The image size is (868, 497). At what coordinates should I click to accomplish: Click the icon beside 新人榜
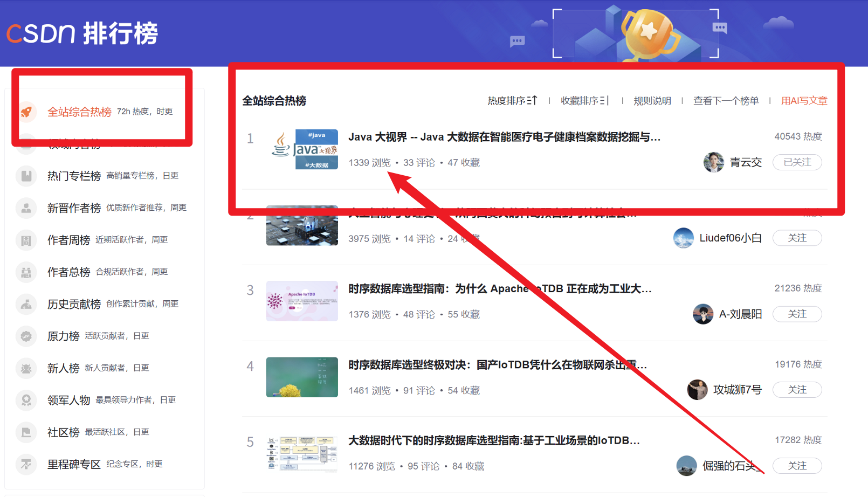click(26, 368)
